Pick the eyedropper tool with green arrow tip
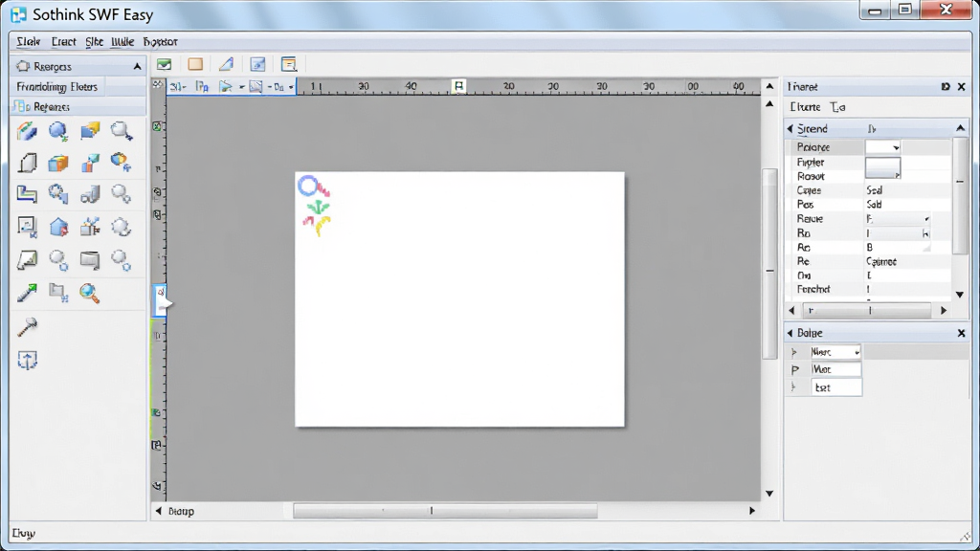This screenshot has width=980, height=551. (x=27, y=293)
